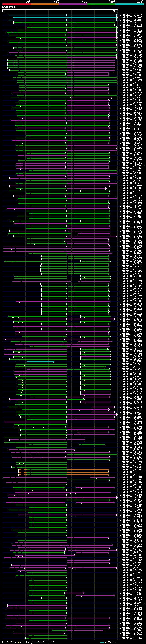Screen dimensions: 146x644
Task: Click the cyan ~100% identity legend segment
Action: (130, 4)
